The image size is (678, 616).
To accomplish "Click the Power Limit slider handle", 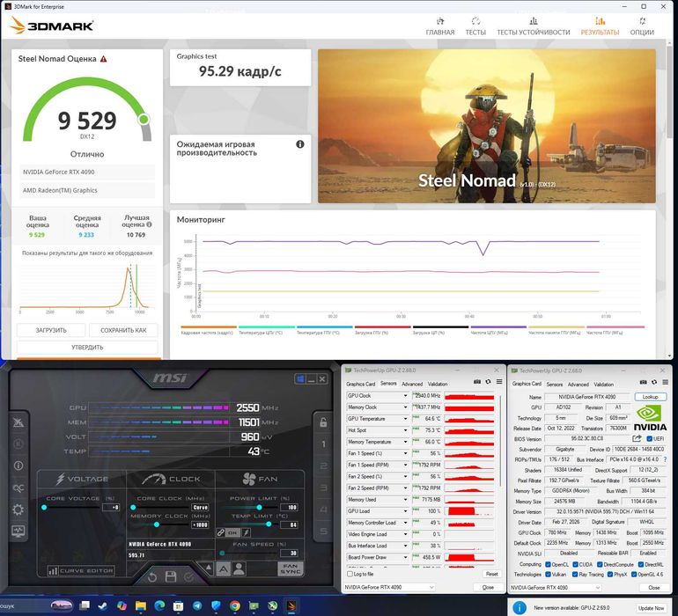I will pyautogui.click(x=259, y=507).
